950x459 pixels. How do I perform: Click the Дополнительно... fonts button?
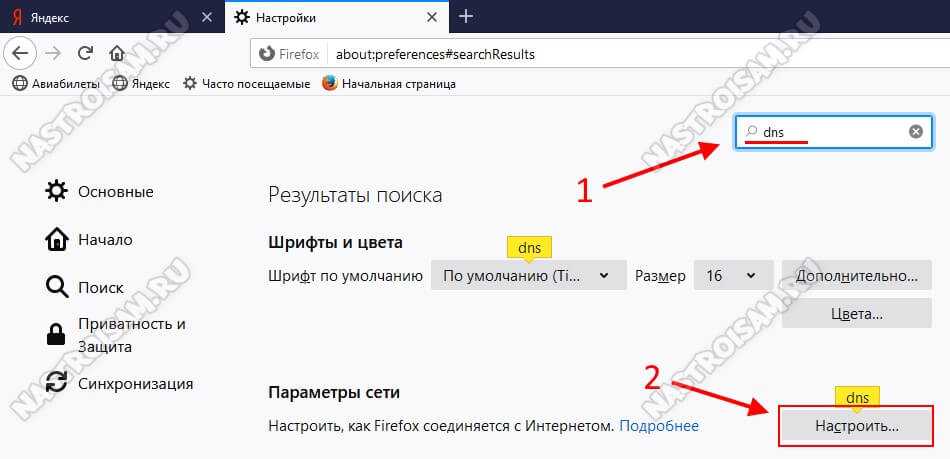click(x=856, y=276)
